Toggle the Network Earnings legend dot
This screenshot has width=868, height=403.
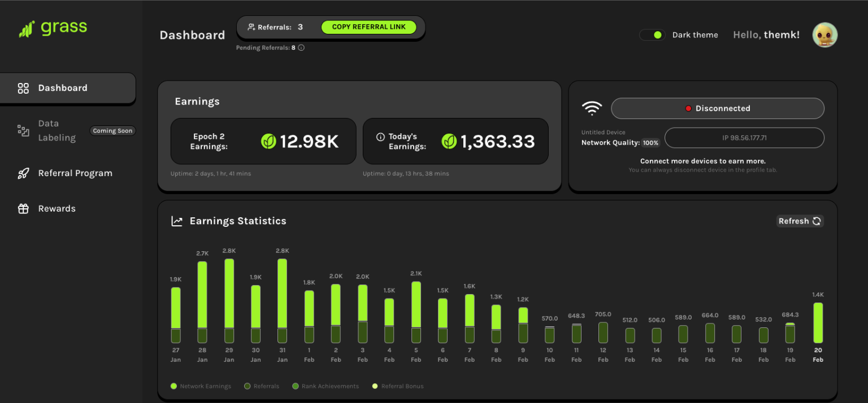pyautogui.click(x=173, y=386)
